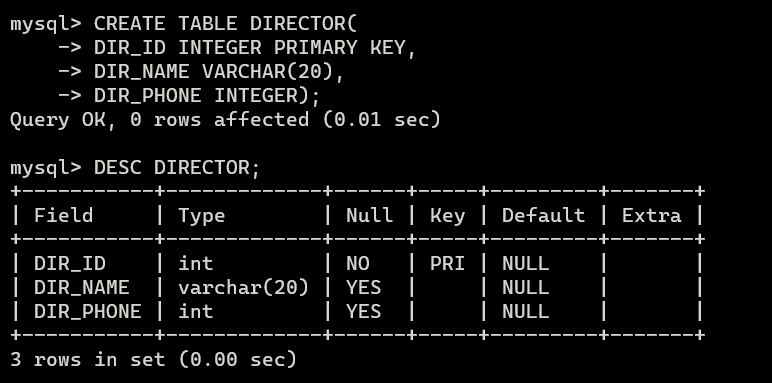Screen dimensions: 772x383
Task: Click the PRI key value
Action: tap(448, 264)
